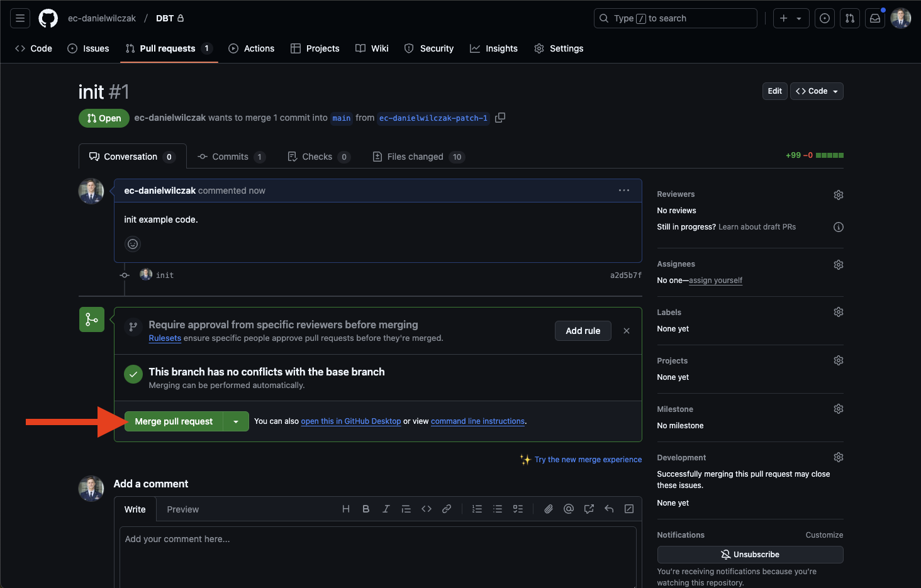Open the issues icon in header

tap(825, 18)
